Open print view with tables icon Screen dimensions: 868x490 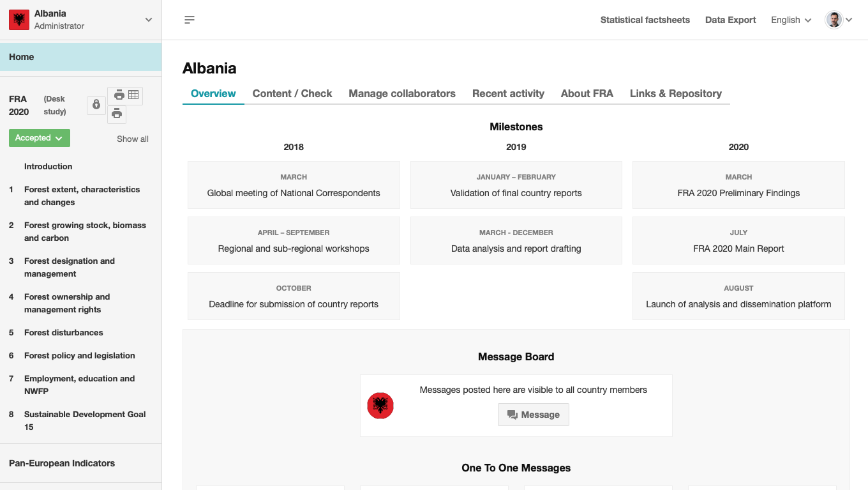(x=118, y=94)
